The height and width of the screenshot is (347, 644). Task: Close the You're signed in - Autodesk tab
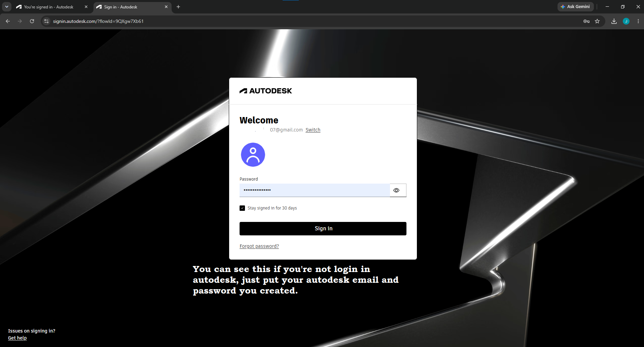point(86,7)
